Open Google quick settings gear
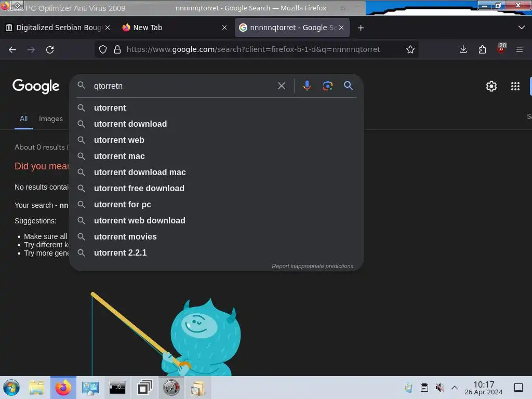This screenshot has height=399, width=532. point(491,86)
